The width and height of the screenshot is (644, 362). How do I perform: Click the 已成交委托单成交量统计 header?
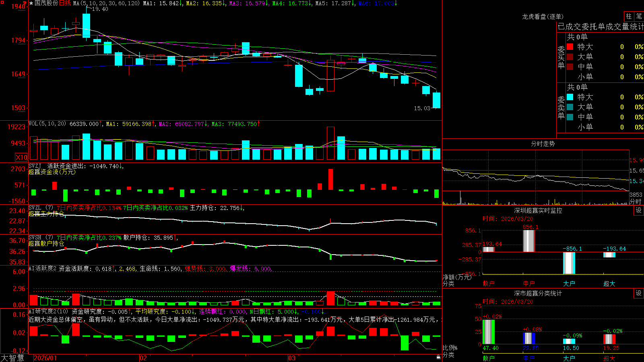click(601, 27)
